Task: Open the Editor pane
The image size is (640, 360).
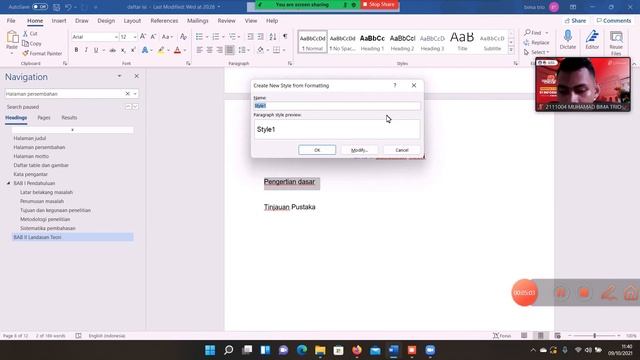Action: click(592, 40)
